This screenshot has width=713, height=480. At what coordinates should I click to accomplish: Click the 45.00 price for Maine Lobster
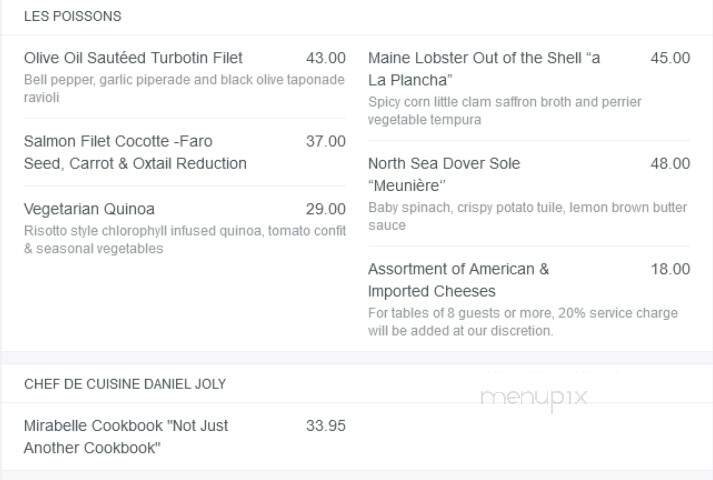tap(669, 58)
